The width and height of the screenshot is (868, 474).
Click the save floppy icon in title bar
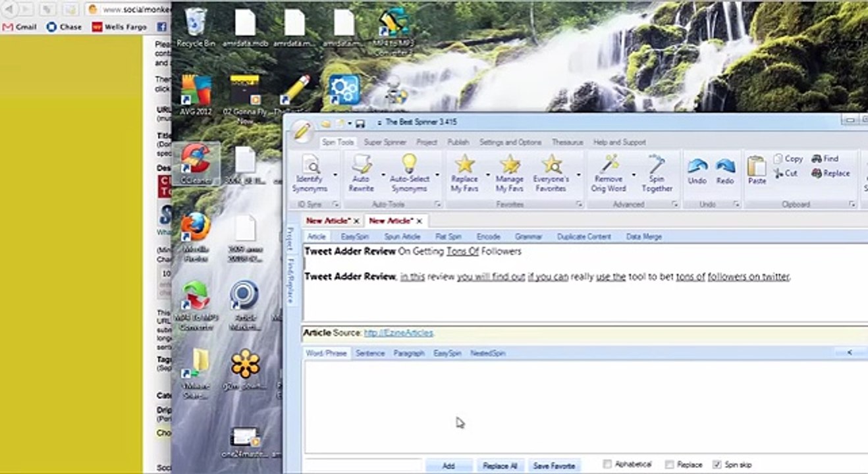coord(360,123)
